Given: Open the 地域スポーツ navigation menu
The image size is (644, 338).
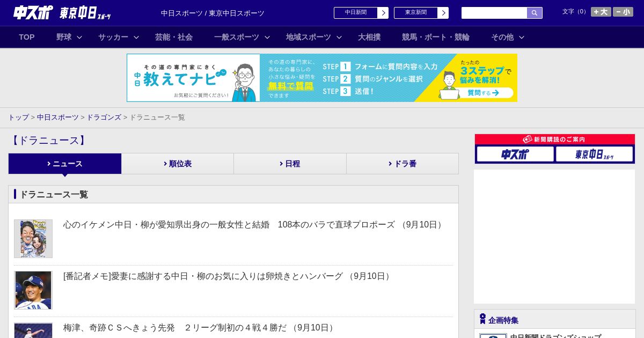Looking at the screenshot, I should pyautogui.click(x=309, y=37).
